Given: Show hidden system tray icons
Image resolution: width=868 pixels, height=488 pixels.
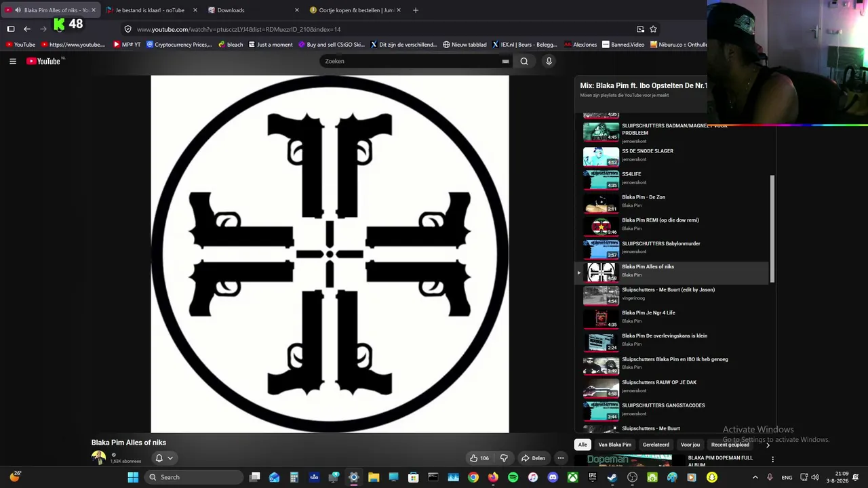Looking at the screenshot, I should 755,477.
